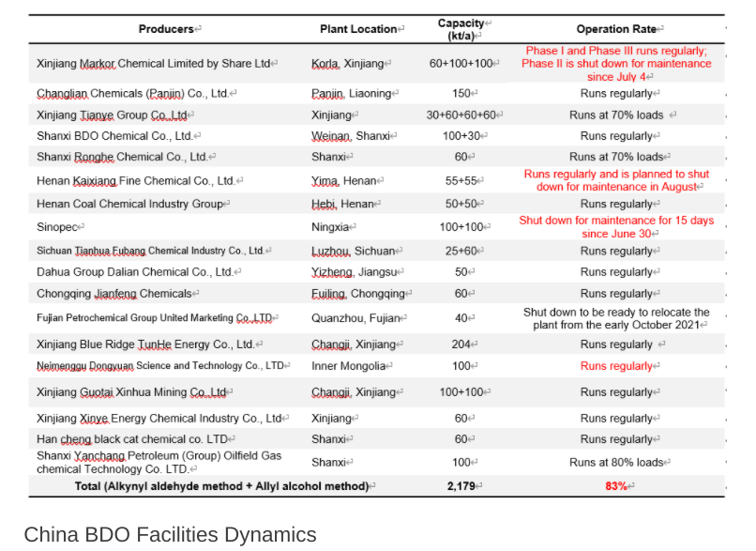Select Shanxi BDO Chemical Co., Ltd.

(x=114, y=136)
